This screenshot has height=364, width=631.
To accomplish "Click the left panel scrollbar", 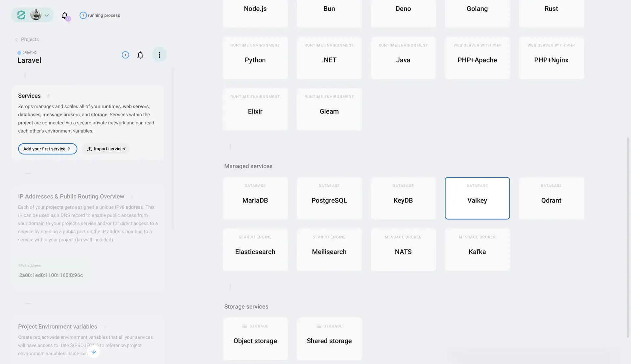I will [173, 148].
